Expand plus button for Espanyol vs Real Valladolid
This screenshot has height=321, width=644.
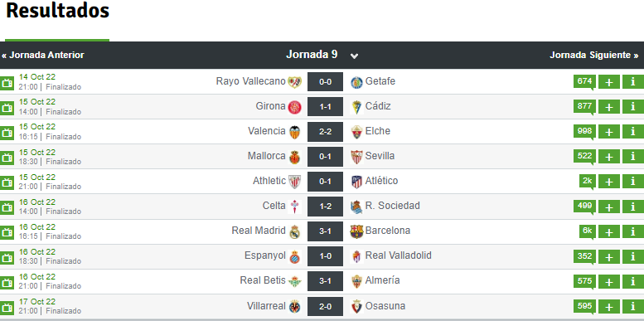[609, 257]
